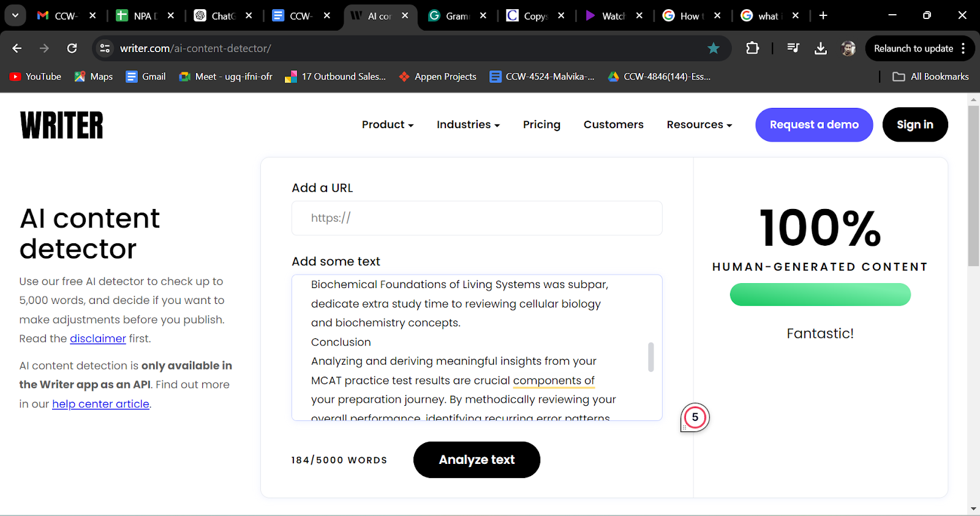Toggle the bookmark star for this page

click(714, 48)
